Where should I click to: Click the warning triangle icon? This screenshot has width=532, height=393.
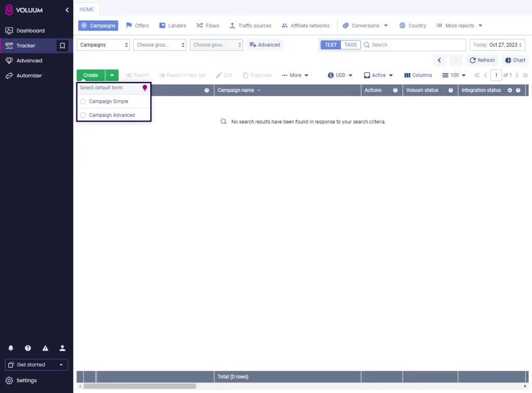(45, 348)
